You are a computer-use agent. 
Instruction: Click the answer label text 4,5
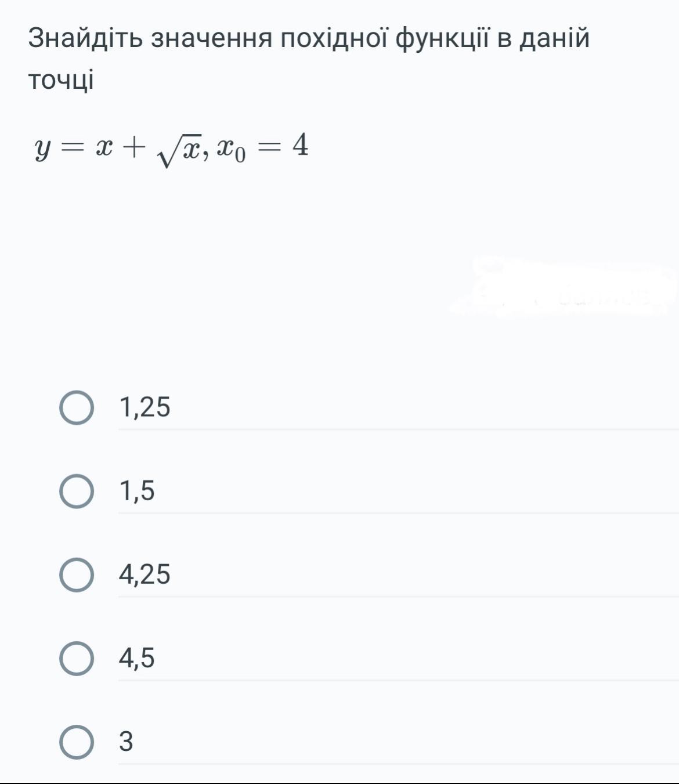[x=137, y=658]
